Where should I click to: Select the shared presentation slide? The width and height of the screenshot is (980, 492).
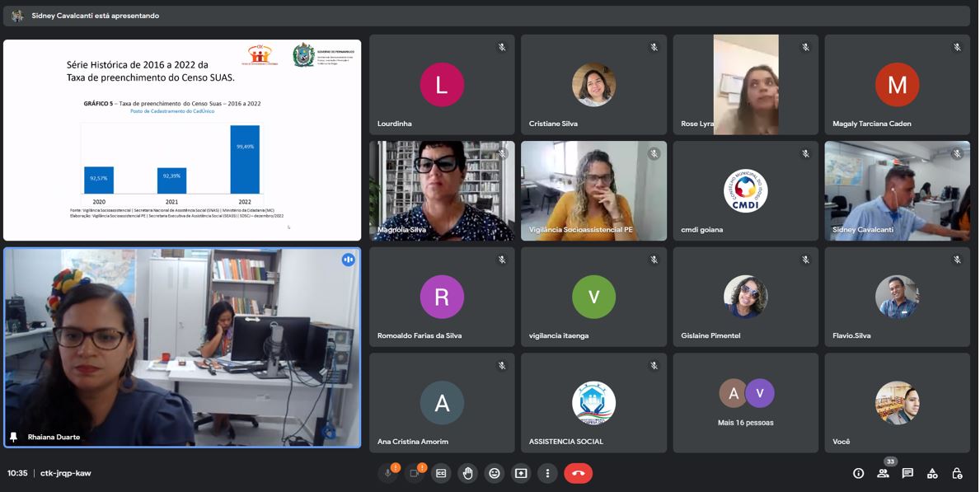[x=182, y=140]
